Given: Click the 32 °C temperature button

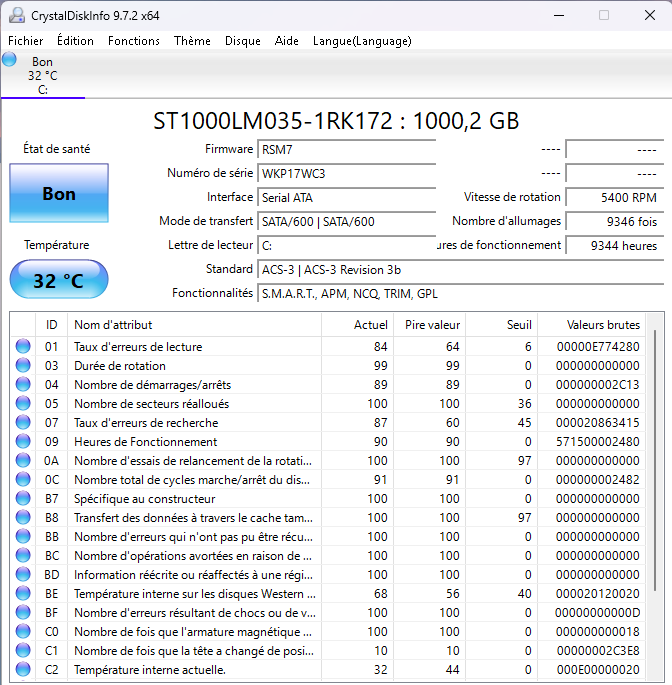Looking at the screenshot, I should (58, 280).
